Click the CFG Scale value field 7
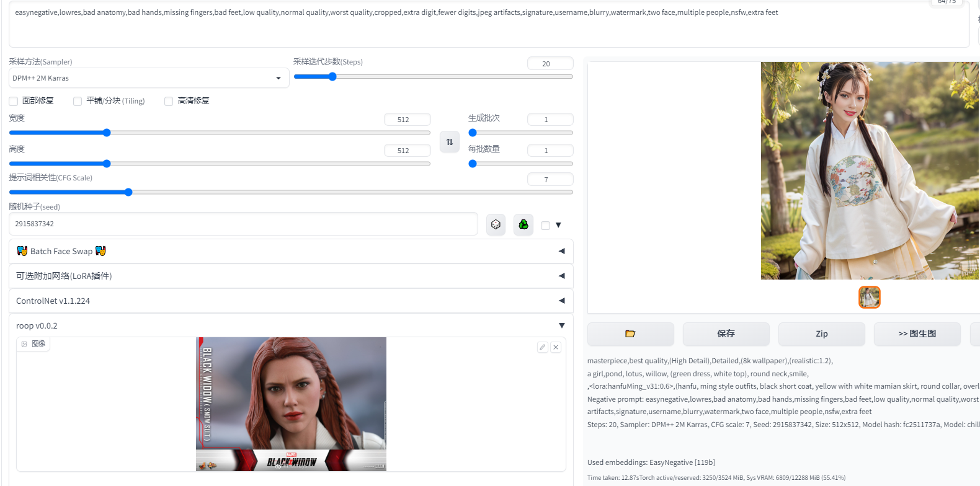 click(550, 179)
